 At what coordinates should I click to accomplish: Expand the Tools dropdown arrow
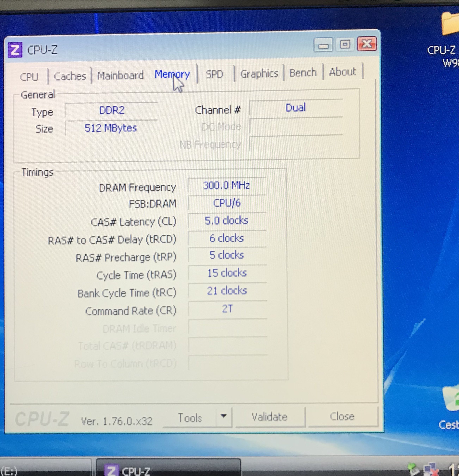coord(224,416)
